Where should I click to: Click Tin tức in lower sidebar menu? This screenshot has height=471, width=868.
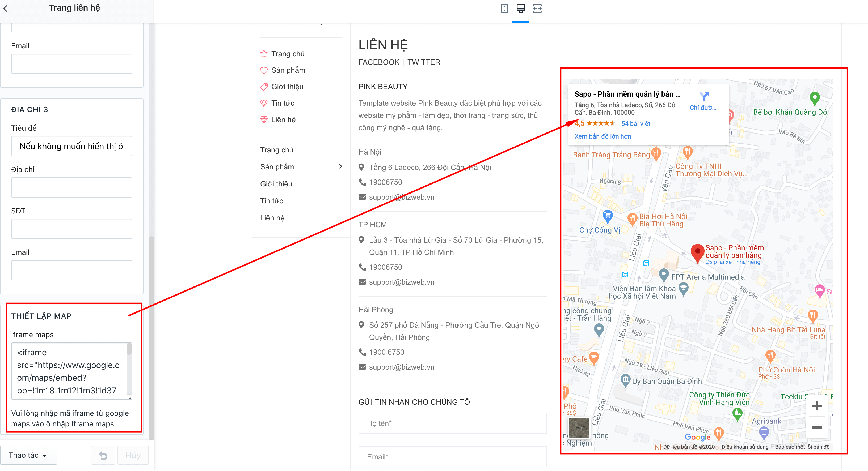click(271, 201)
